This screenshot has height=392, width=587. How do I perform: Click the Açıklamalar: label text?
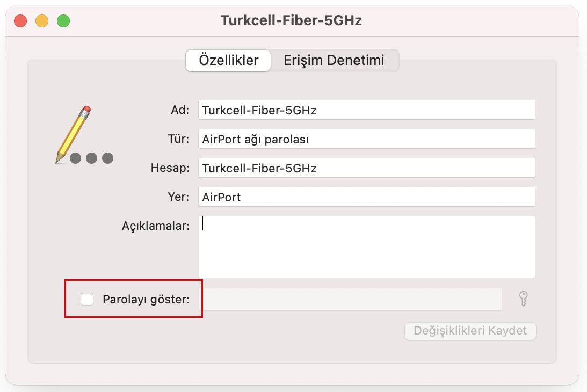(x=156, y=226)
